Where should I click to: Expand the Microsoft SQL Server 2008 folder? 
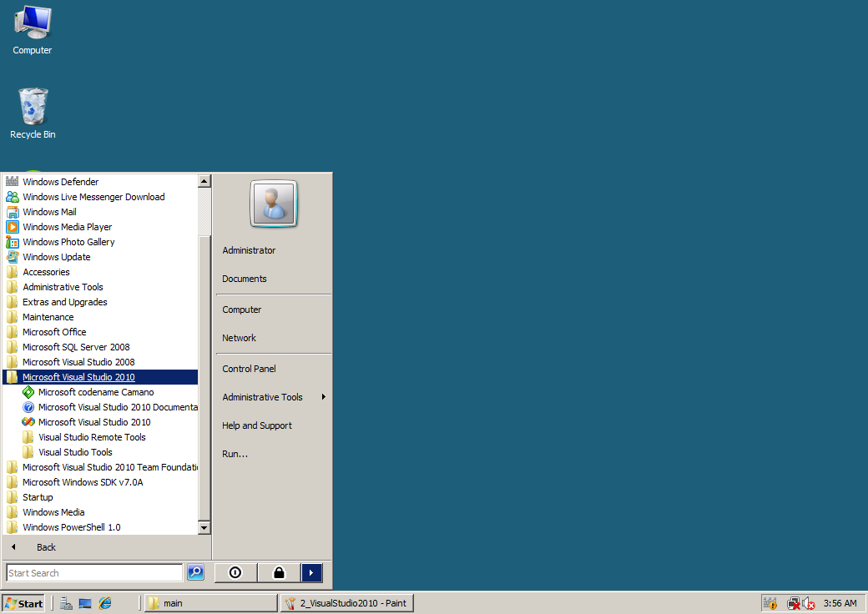pos(100,347)
